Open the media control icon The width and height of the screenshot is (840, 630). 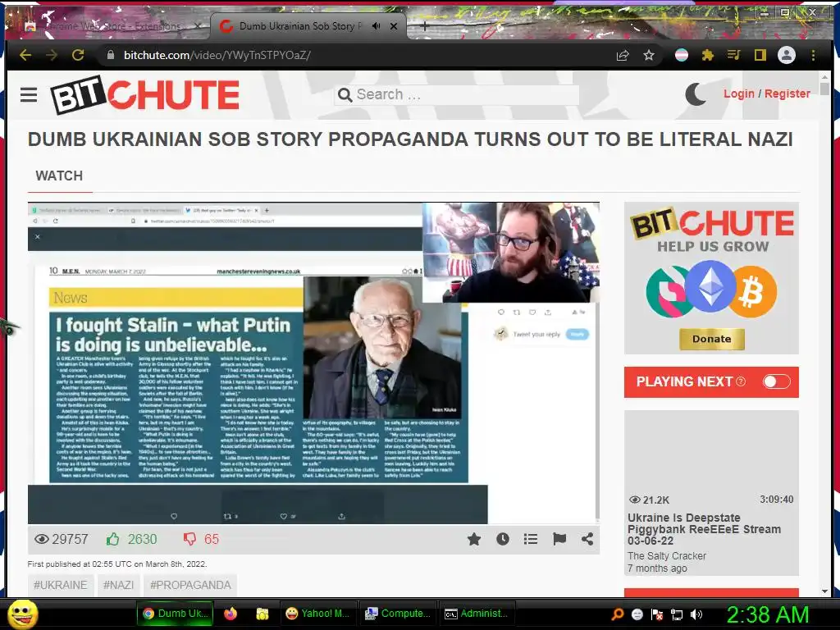tap(733, 55)
